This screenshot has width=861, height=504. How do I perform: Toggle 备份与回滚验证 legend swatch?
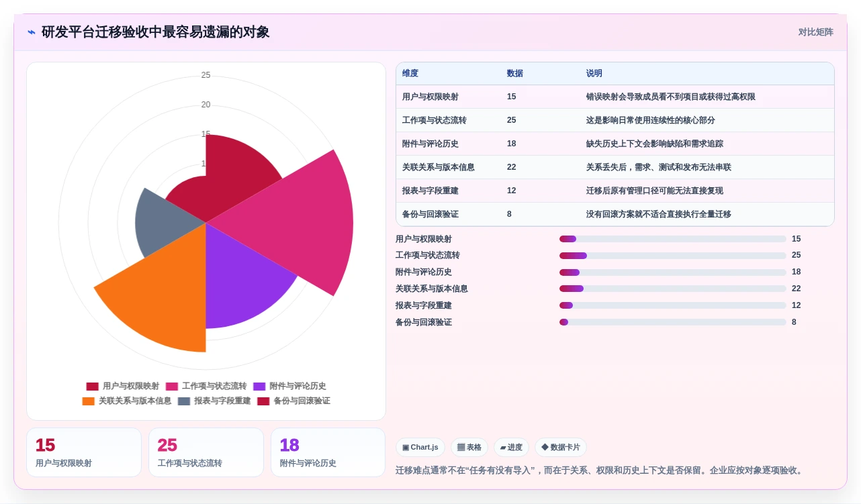click(x=263, y=401)
